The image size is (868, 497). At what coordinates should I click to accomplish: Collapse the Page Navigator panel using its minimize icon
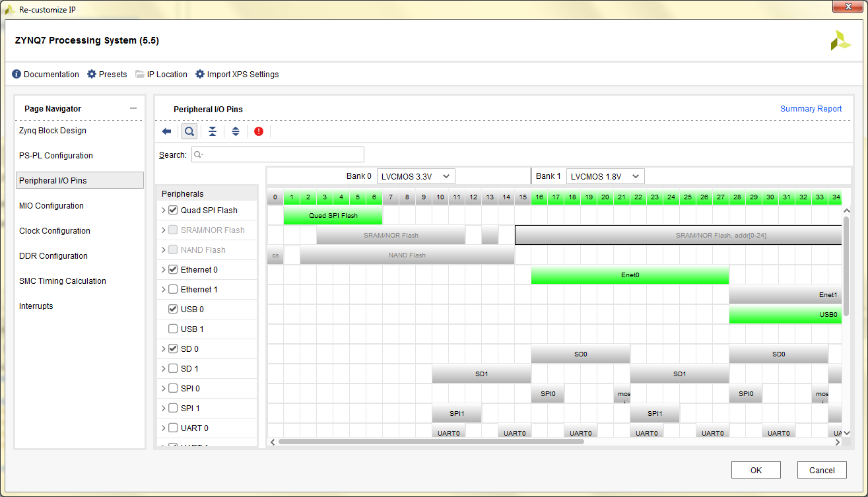tap(133, 108)
